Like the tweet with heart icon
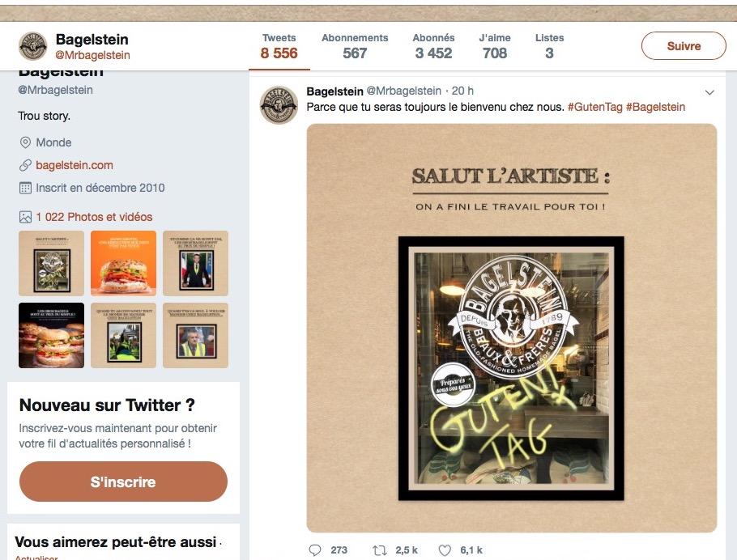The height and width of the screenshot is (560, 737). pyautogui.click(x=445, y=550)
